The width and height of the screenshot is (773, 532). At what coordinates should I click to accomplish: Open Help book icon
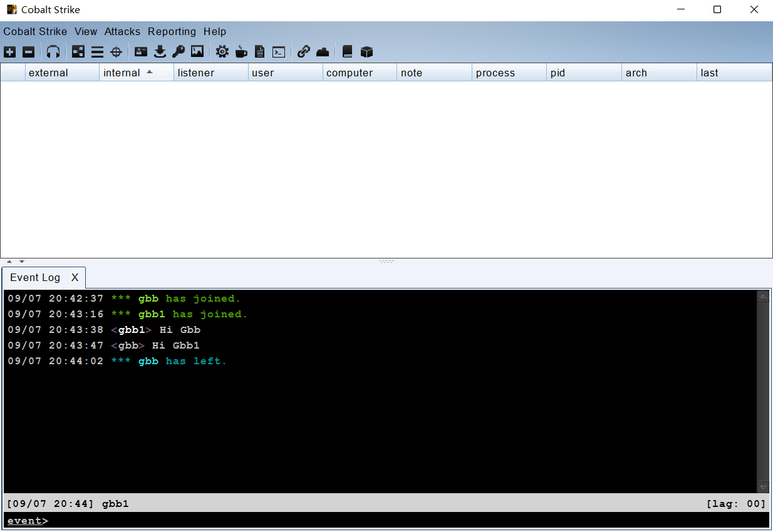tap(347, 52)
